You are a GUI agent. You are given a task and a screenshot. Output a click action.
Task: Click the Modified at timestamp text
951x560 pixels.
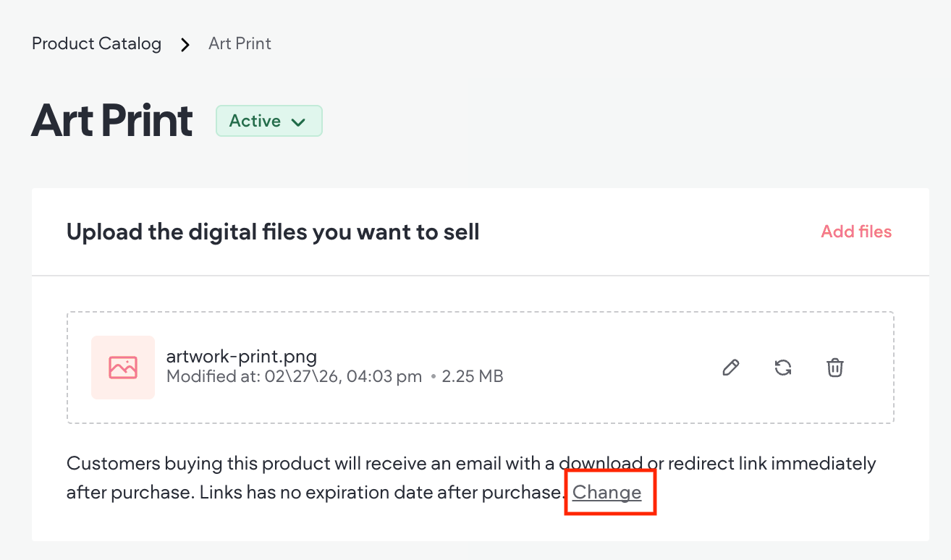point(294,376)
